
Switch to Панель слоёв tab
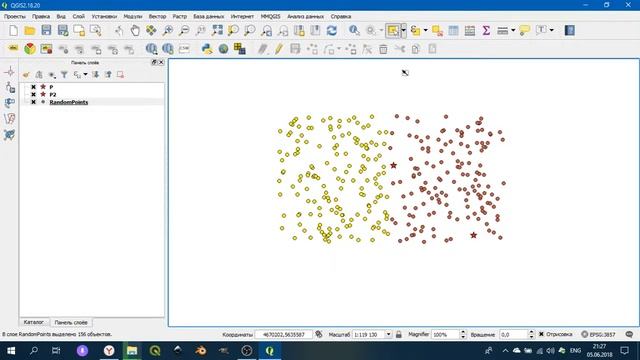pos(71,322)
